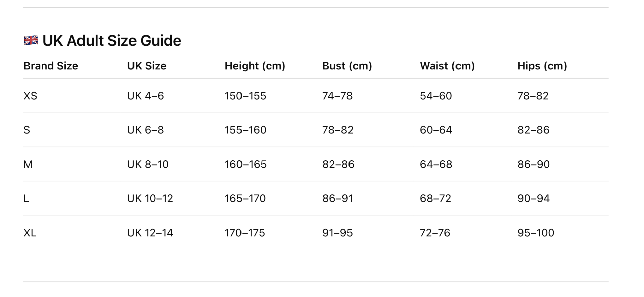Viewport: 644px width, 297px height.
Task: Click the UK Adult Size Guide heading
Action: [112, 41]
